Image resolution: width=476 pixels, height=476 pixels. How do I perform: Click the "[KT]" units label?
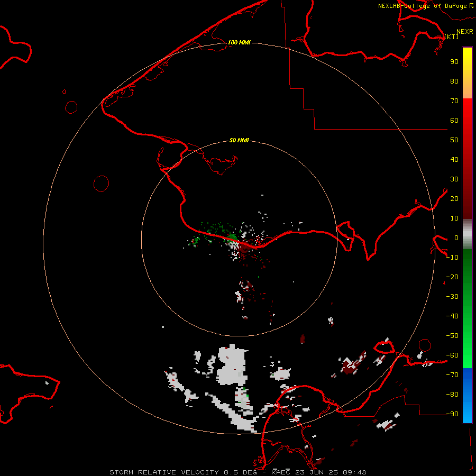(452, 36)
